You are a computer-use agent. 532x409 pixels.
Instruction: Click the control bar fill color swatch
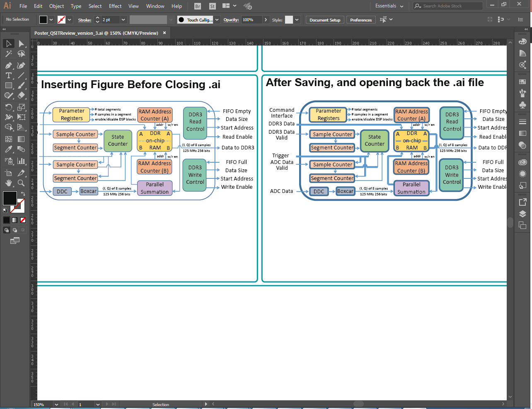[44, 20]
